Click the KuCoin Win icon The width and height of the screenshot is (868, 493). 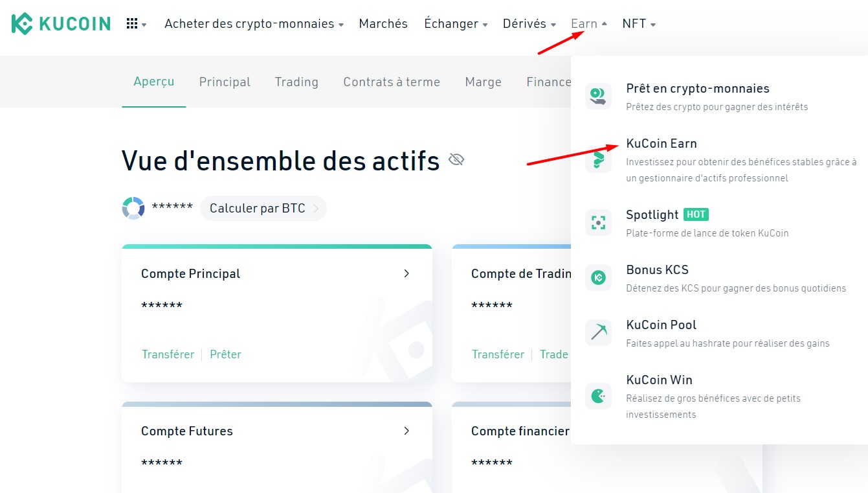click(x=598, y=395)
